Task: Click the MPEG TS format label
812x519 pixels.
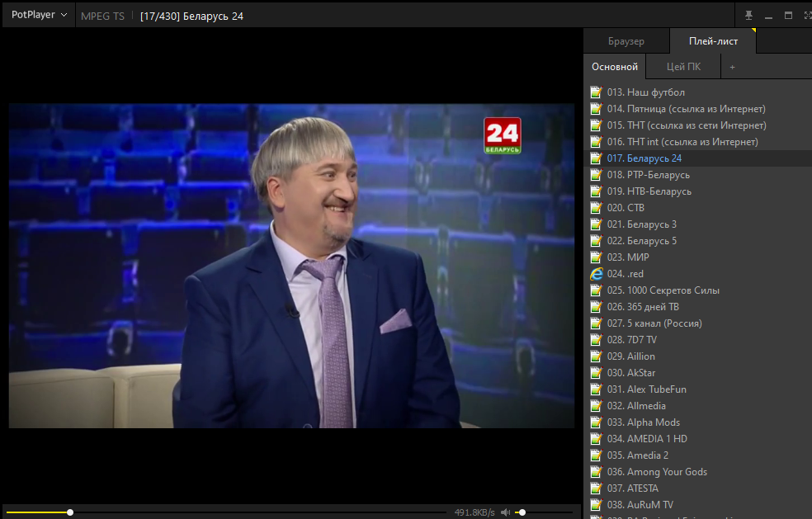Action: (102, 16)
